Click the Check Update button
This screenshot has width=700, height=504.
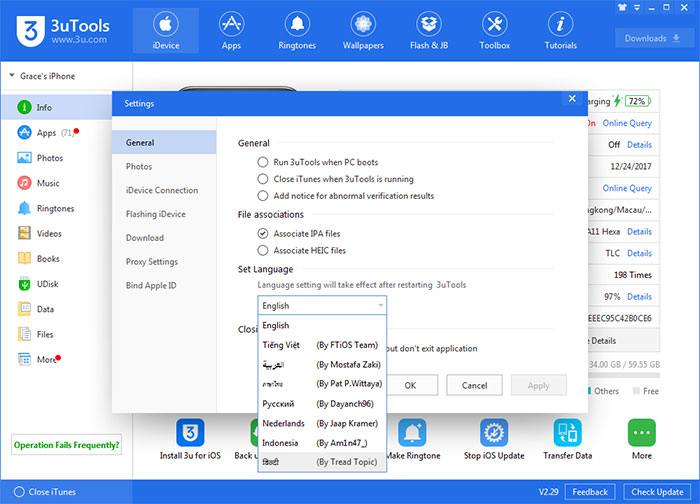click(x=658, y=492)
